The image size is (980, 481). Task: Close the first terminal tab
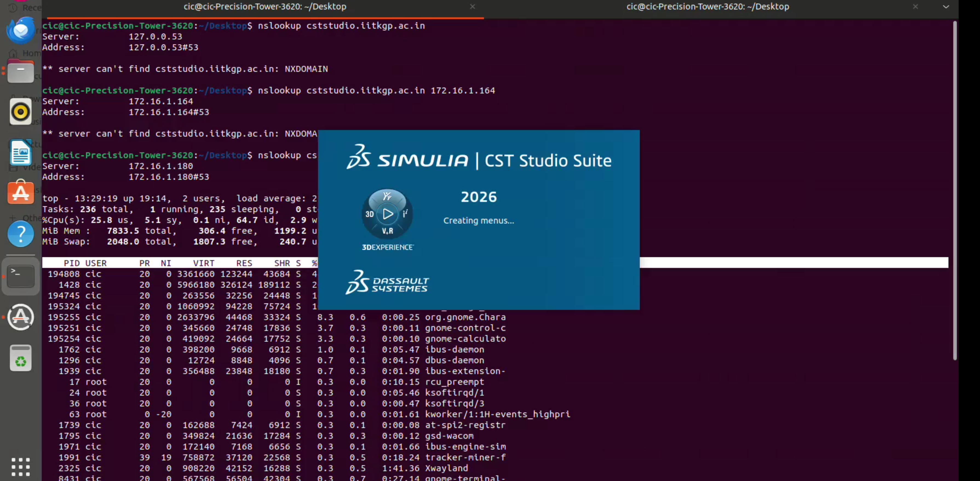(472, 7)
